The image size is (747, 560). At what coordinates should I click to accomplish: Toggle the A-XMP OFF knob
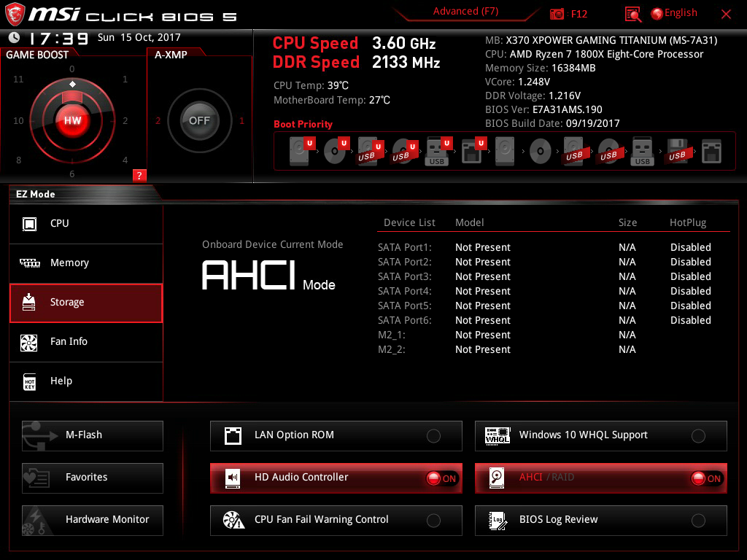pyautogui.click(x=199, y=120)
